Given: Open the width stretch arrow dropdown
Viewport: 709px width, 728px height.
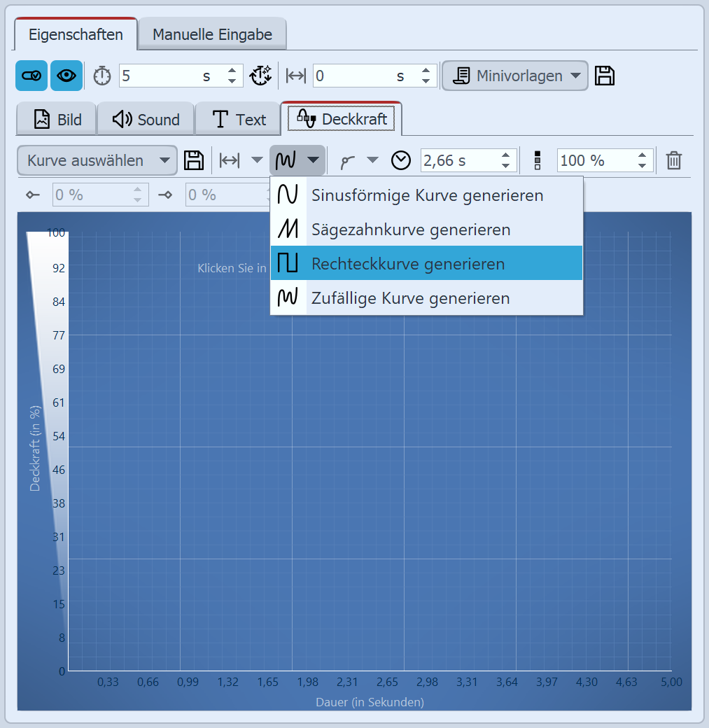Looking at the screenshot, I should [x=257, y=160].
